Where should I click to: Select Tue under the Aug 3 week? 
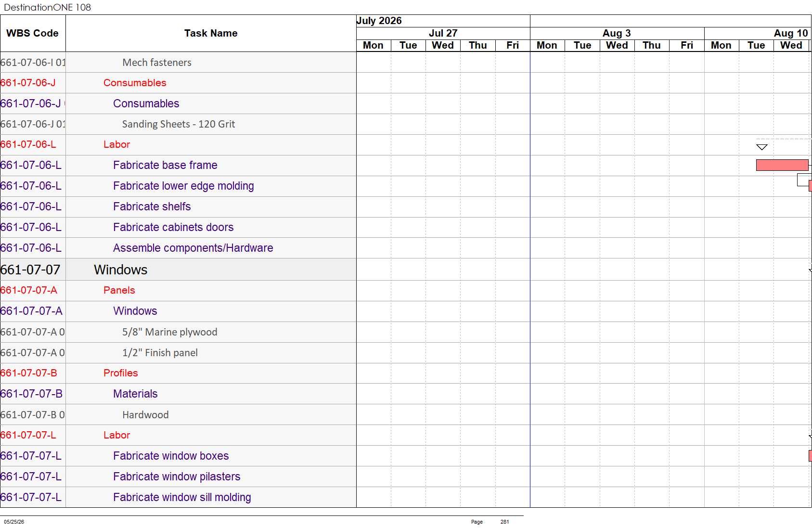(x=582, y=45)
